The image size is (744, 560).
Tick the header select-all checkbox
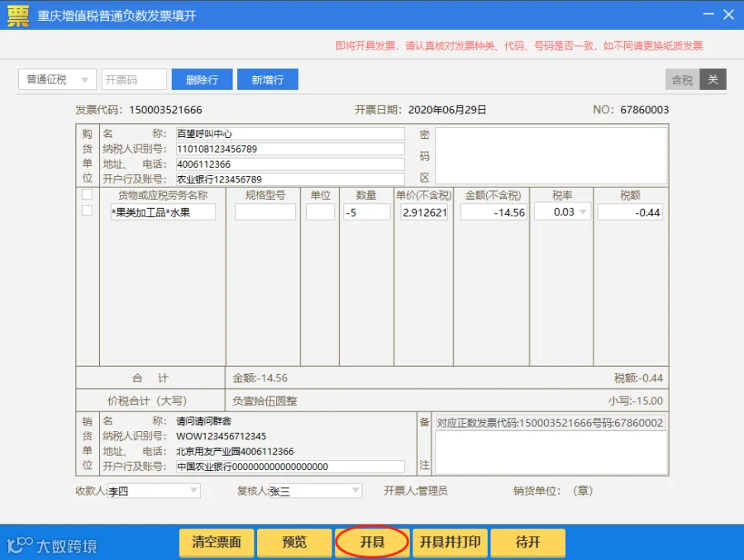point(87,194)
